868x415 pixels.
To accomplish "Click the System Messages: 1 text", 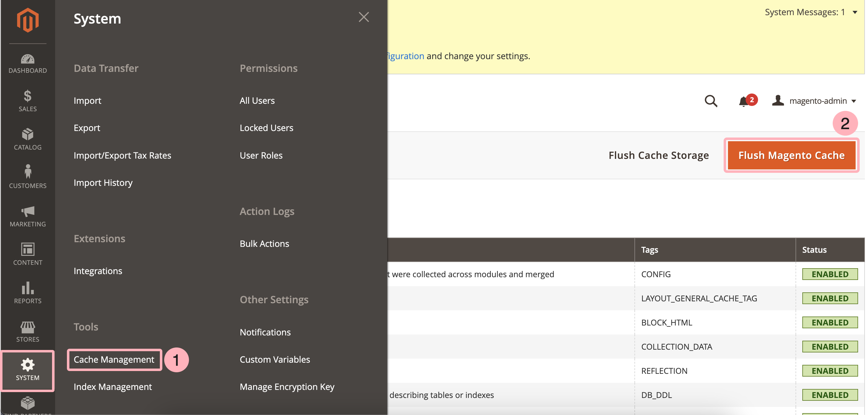I will (x=805, y=12).
